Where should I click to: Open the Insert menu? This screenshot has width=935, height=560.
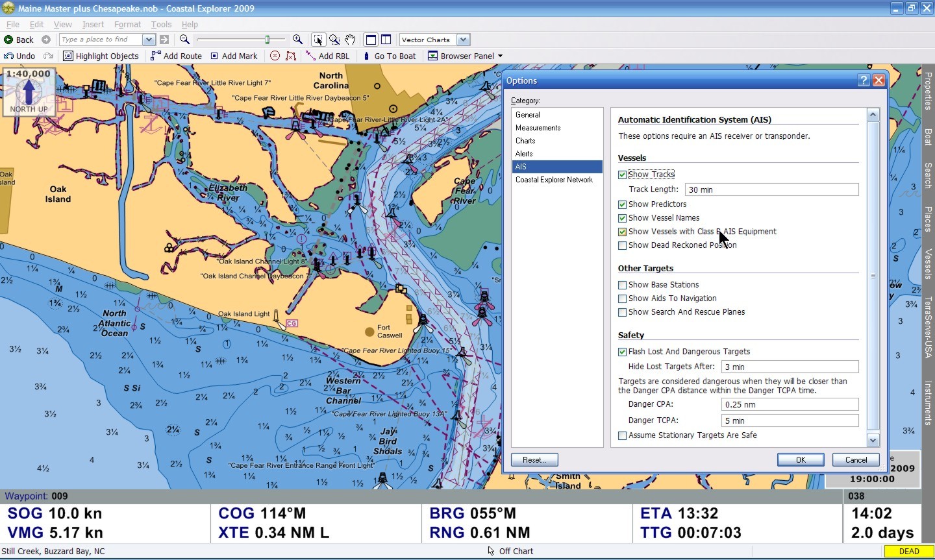coord(93,25)
